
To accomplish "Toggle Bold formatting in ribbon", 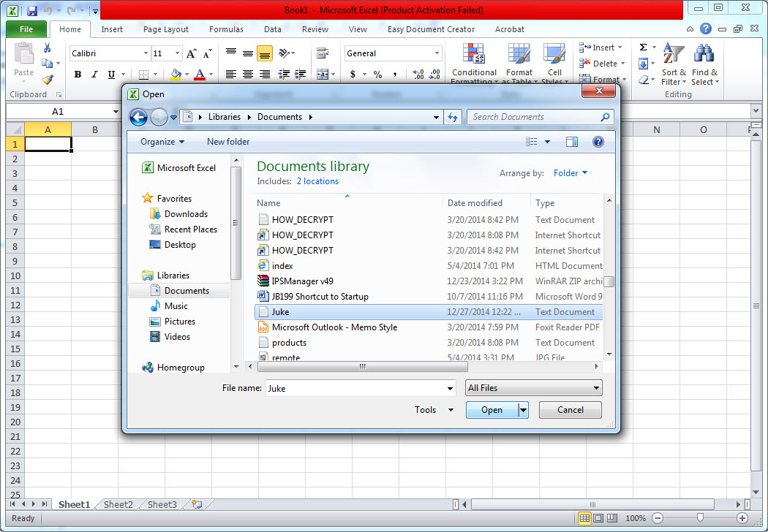I will 78,75.
